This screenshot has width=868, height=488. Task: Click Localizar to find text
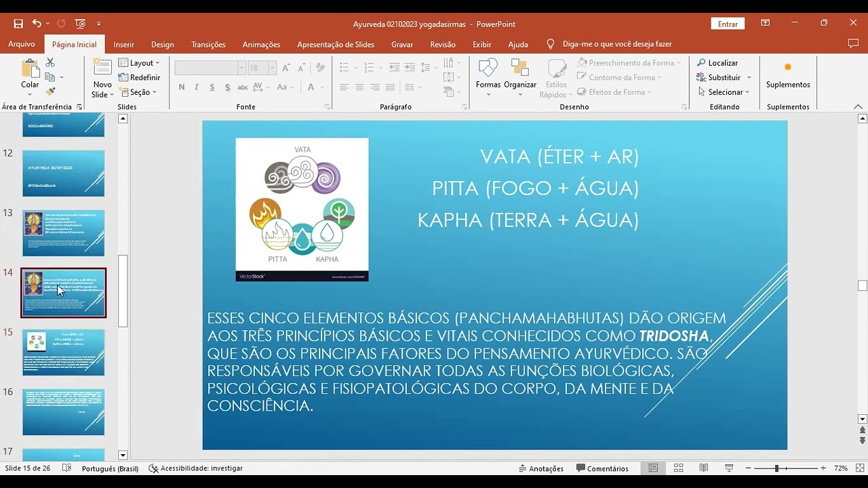717,63
